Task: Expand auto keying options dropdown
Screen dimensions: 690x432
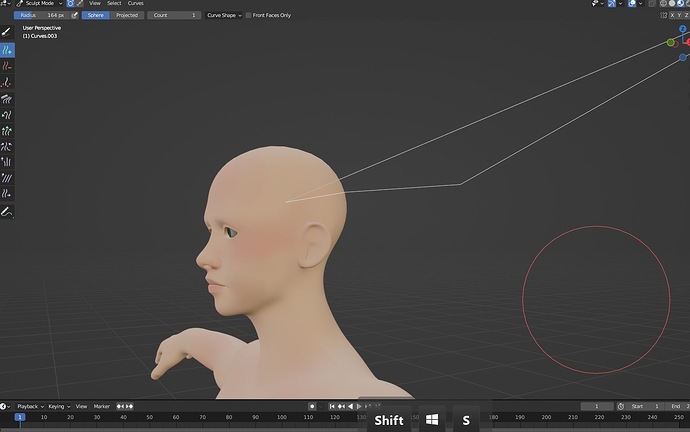Action: click(320, 406)
